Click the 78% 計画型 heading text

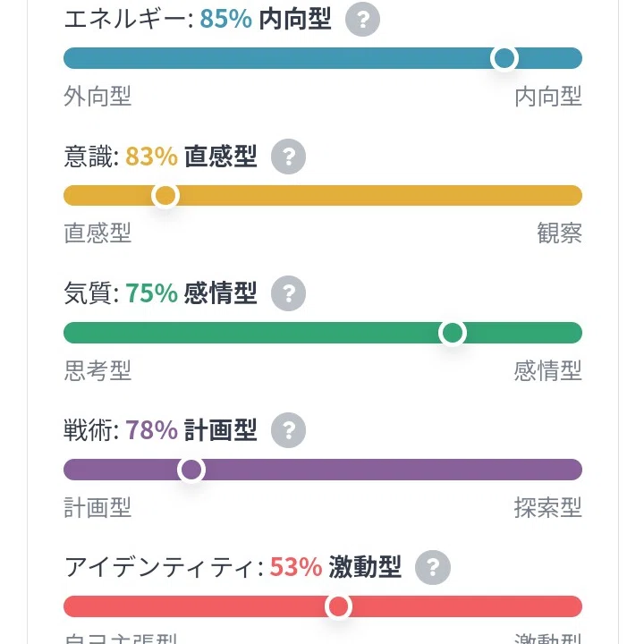click(191, 430)
